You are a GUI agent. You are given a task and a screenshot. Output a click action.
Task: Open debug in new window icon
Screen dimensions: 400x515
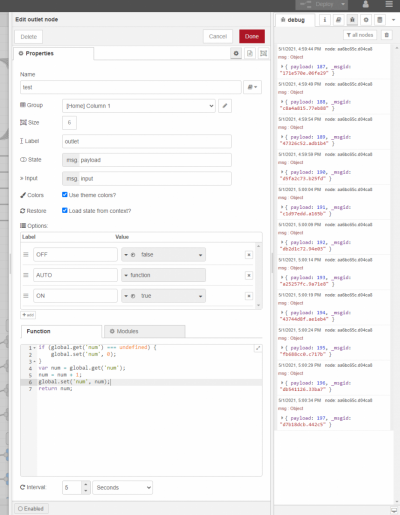click(x=394, y=510)
